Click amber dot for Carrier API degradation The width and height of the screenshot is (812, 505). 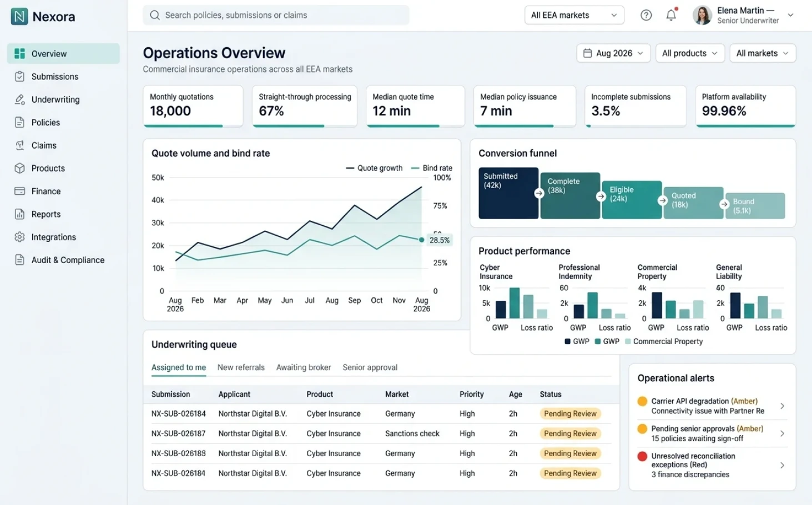pos(642,401)
